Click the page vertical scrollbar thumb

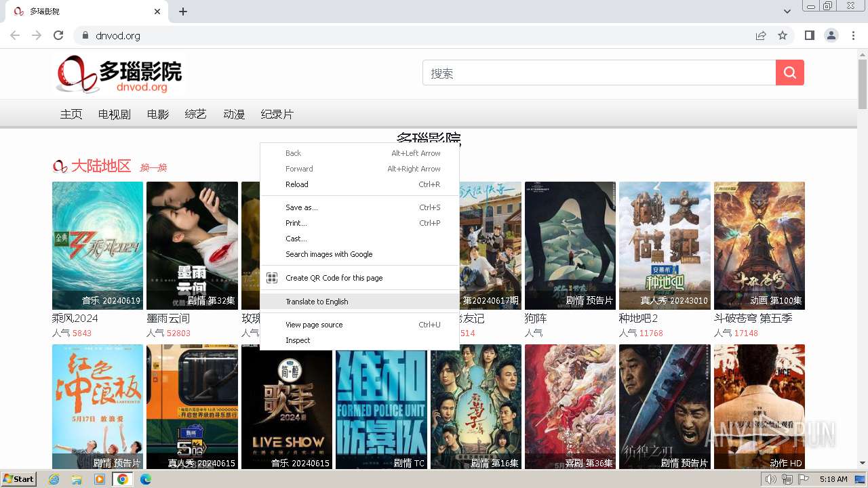pos(863,85)
